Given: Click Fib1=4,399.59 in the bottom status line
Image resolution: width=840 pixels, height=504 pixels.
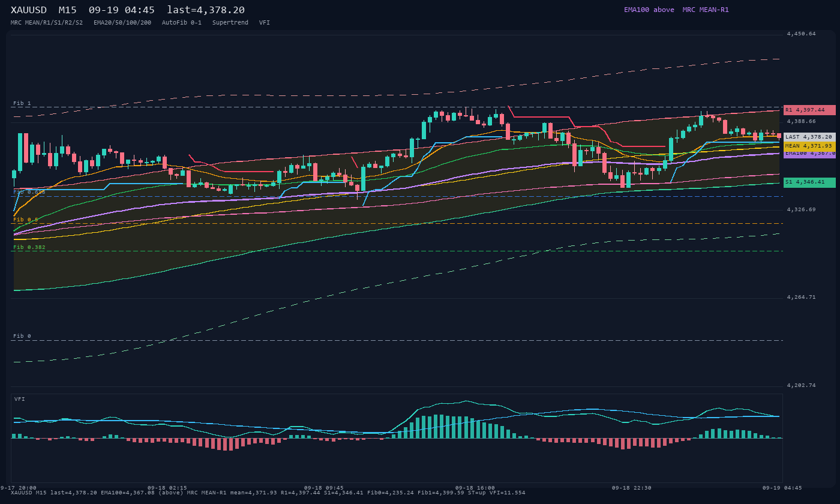Looking at the screenshot, I should (x=441, y=493).
